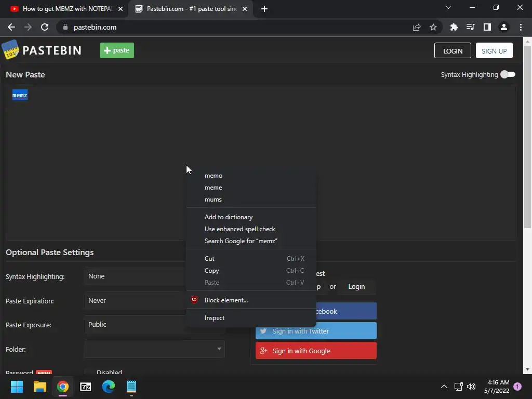
Task: Reload the pastebin page
Action: 45,27
